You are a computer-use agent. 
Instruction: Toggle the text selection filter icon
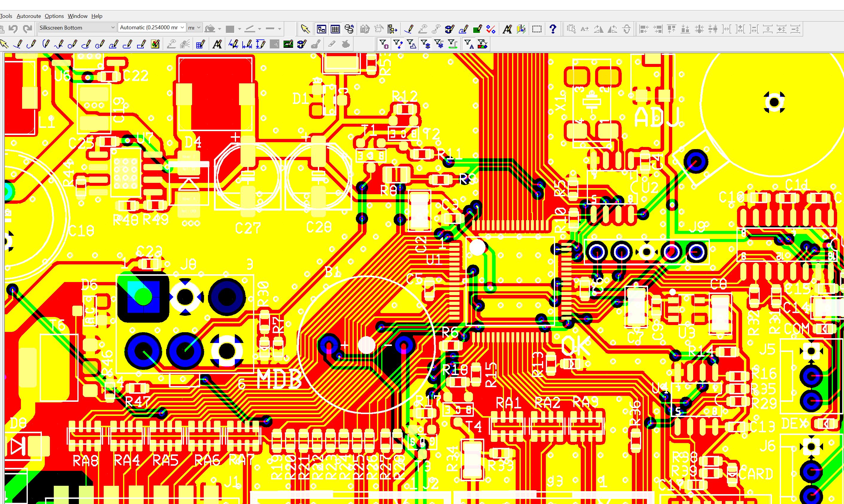point(469,44)
